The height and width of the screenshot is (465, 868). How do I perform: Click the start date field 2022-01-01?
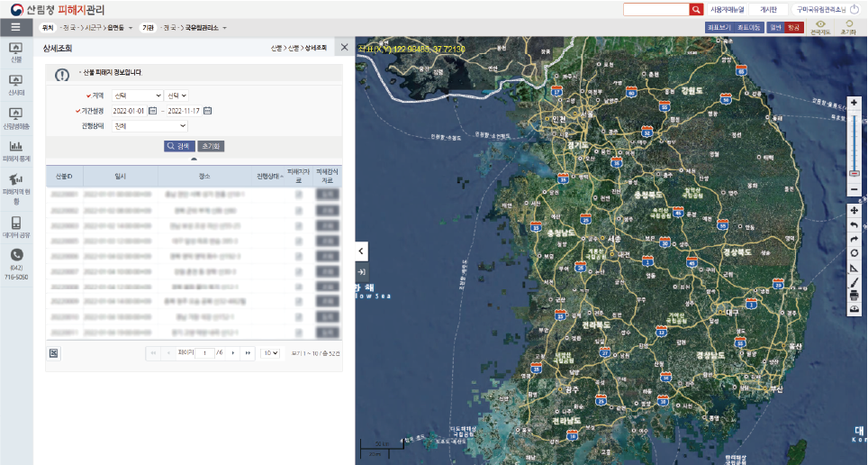point(130,111)
